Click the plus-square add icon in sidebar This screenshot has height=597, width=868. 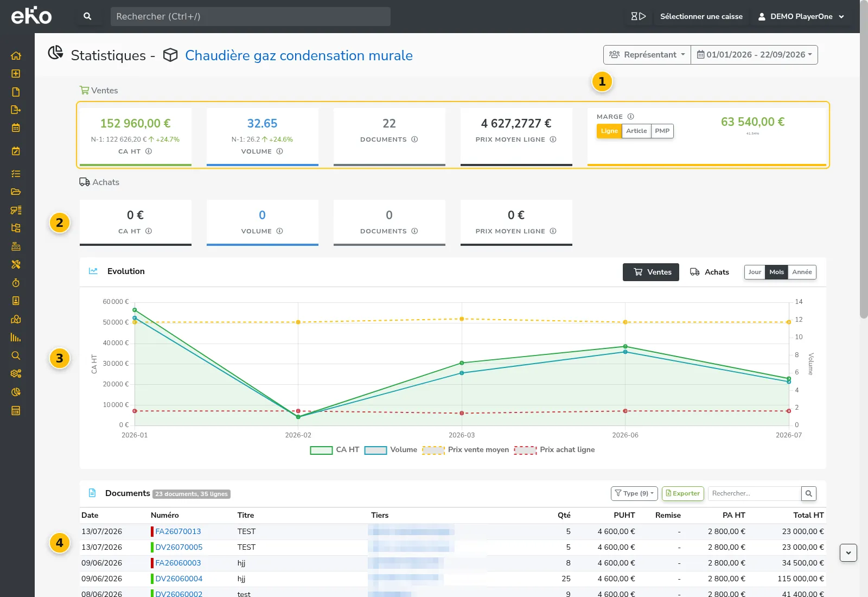point(16,74)
